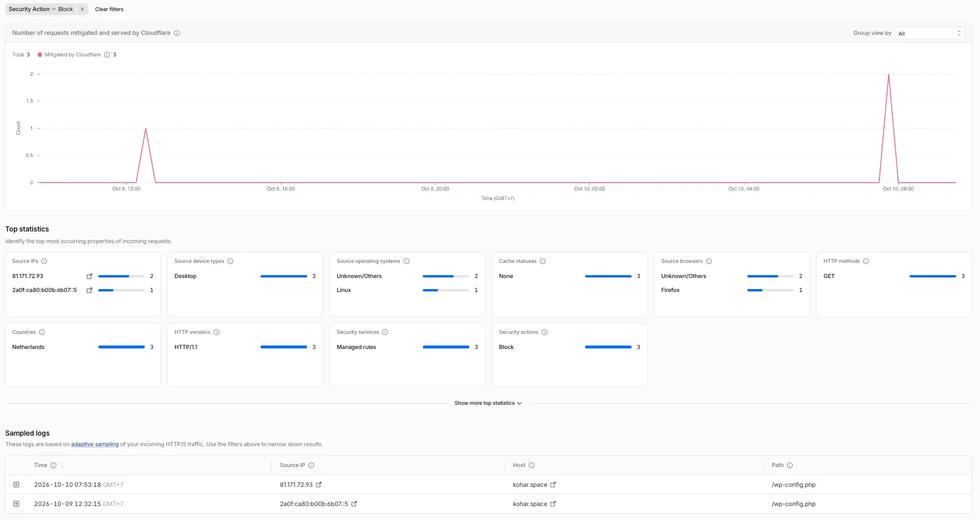Open external link for 2a0f:ca80:b00b:6b07::5 in Source IPs card
Viewport: 980px width, 520px height.
[x=90, y=290]
